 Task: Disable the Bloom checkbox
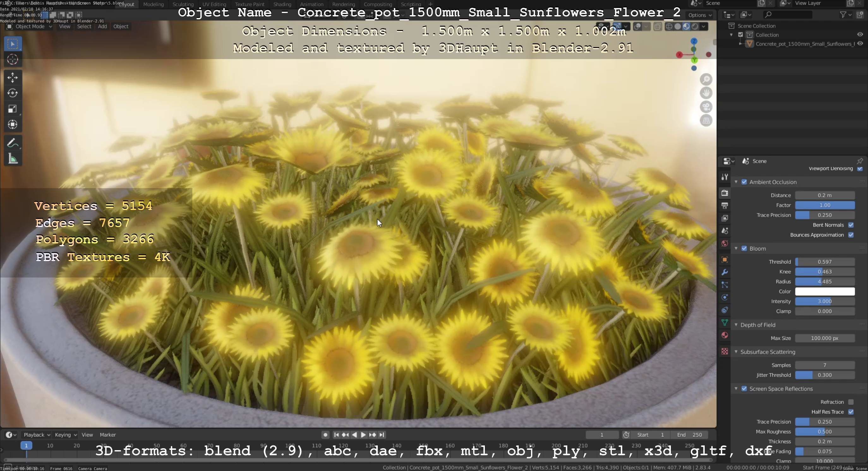pos(744,248)
